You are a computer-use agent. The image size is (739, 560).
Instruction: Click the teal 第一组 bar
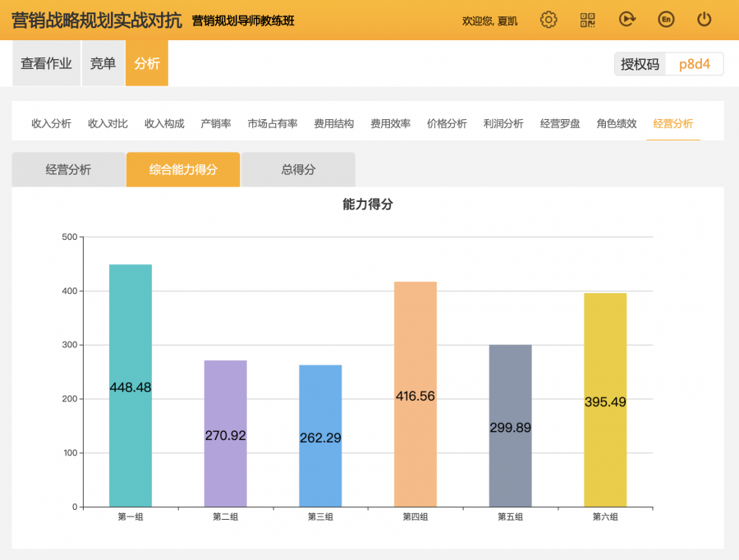coord(131,386)
